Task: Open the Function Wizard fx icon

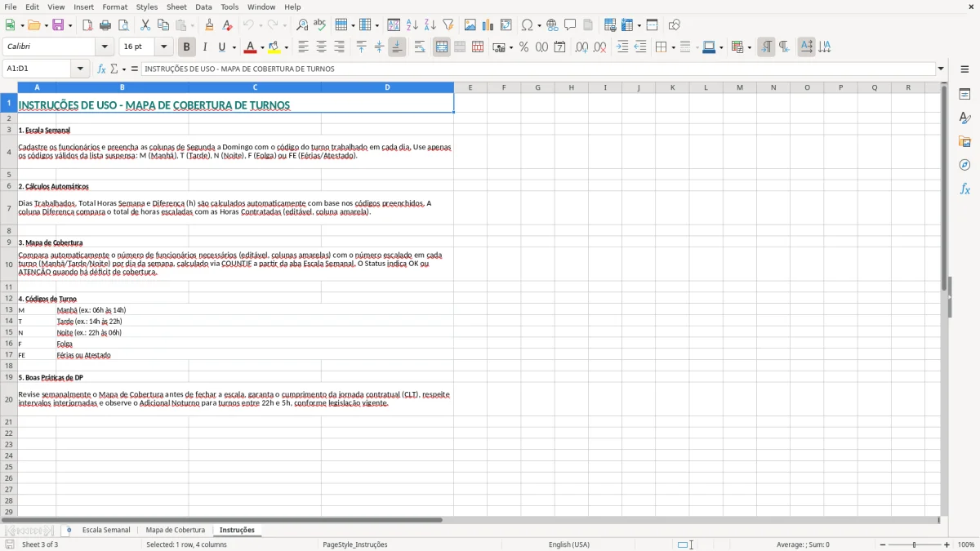Action: (101, 69)
